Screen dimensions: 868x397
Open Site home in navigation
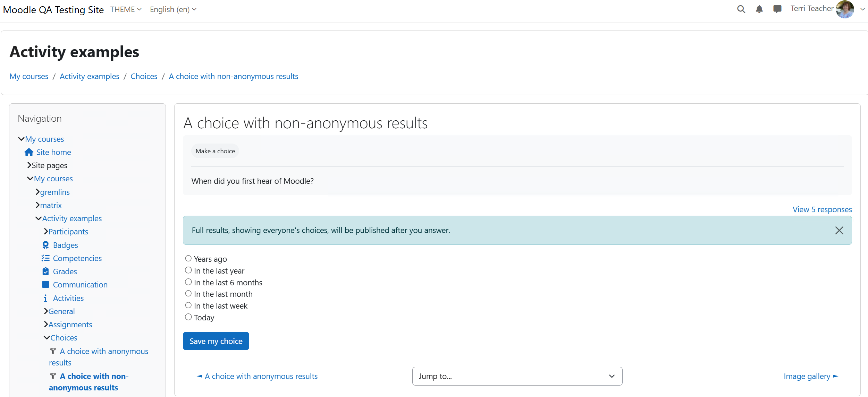[x=53, y=152]
